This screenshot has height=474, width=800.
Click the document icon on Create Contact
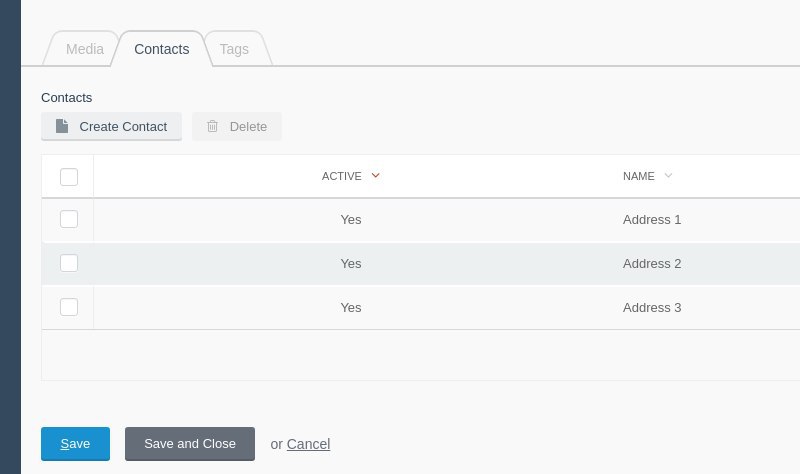(x=62, y=126)
